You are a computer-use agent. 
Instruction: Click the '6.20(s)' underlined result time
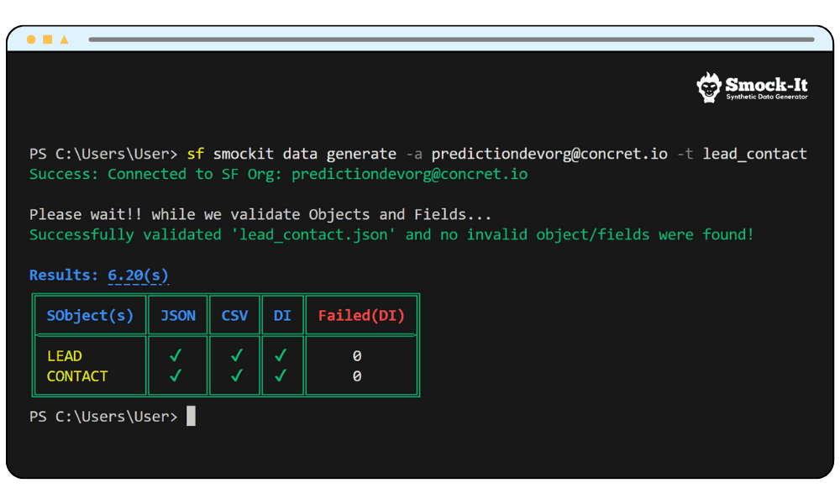pos(139,276)
